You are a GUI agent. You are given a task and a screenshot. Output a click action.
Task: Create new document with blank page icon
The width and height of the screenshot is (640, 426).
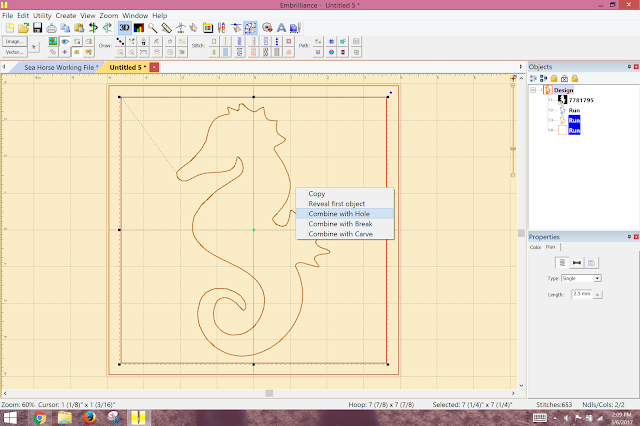pyautogui.click(x=9, y=27)
